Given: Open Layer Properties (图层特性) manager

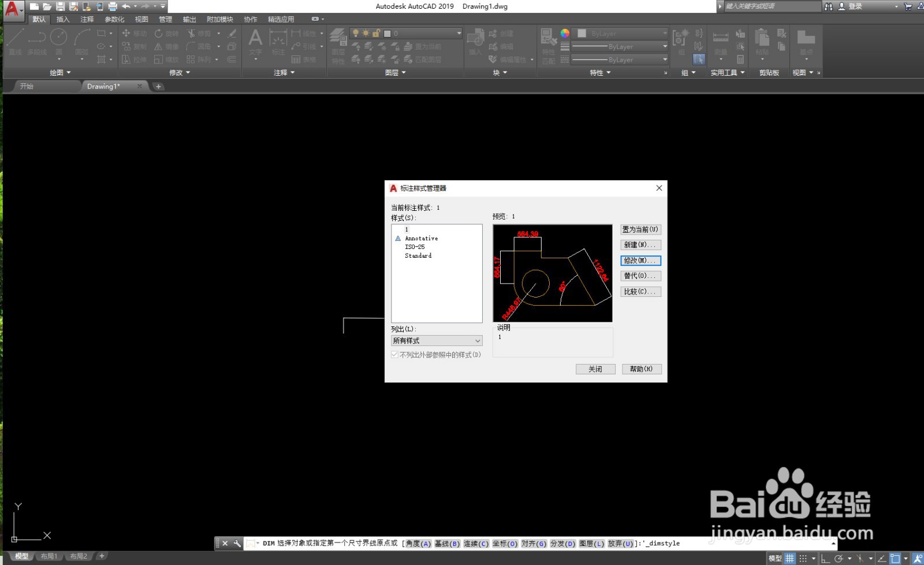Looking at the screenshot, I should 338,46.
